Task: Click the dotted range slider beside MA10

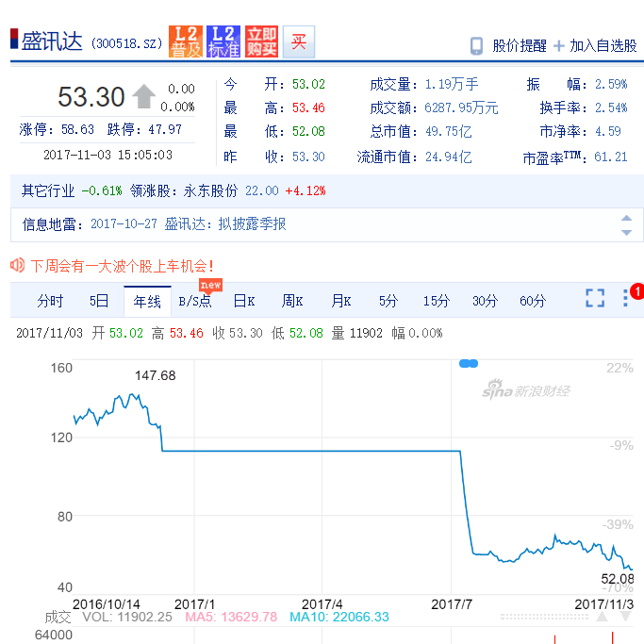Action: click(544, 617)
